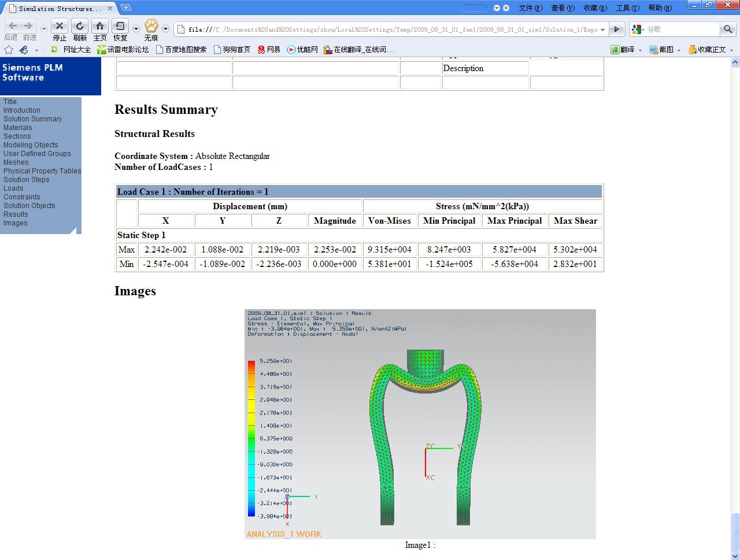Go to Title section link

tap(10, 102)
